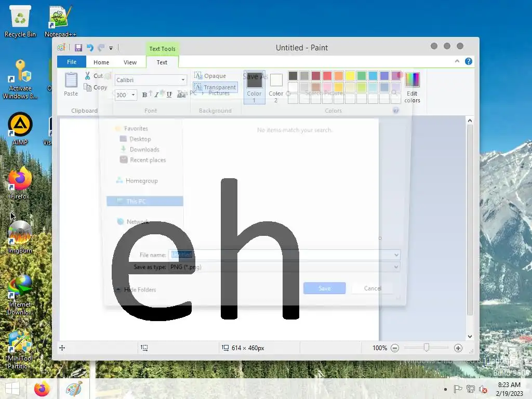532x399 pixels.
Task: Select Desktop under Favorites
Action: tap(136, 139)
